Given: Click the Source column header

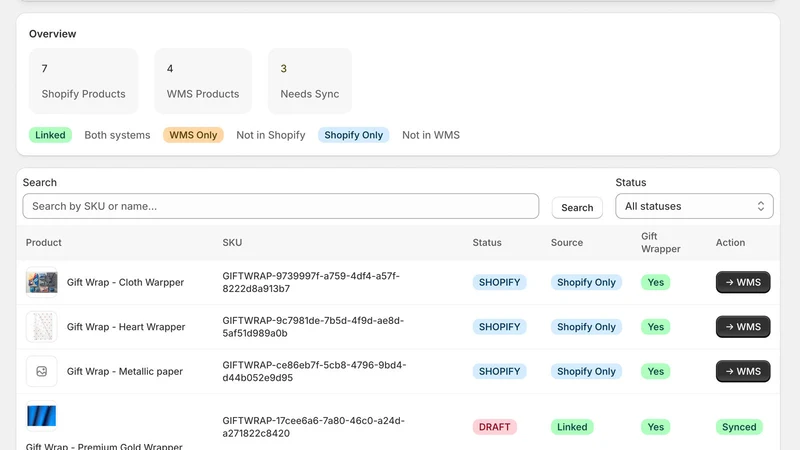Looking at the screenshot, I should coord(567,242).
